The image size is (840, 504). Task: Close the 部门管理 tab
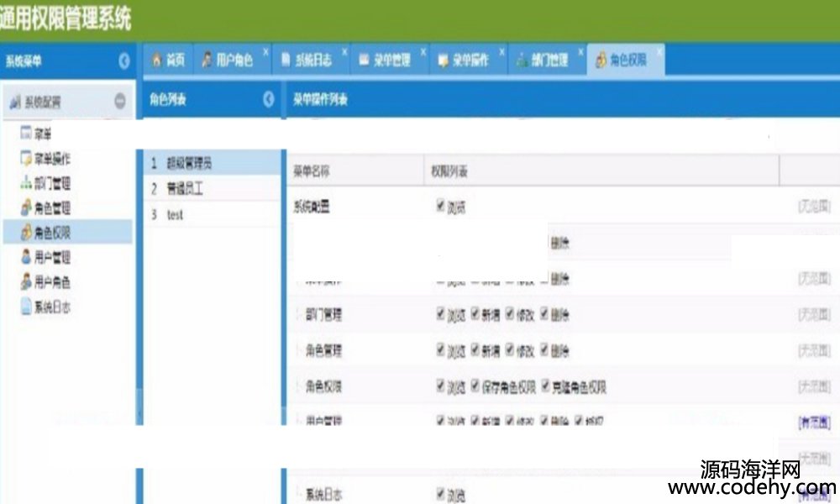[x=580, y=52]
